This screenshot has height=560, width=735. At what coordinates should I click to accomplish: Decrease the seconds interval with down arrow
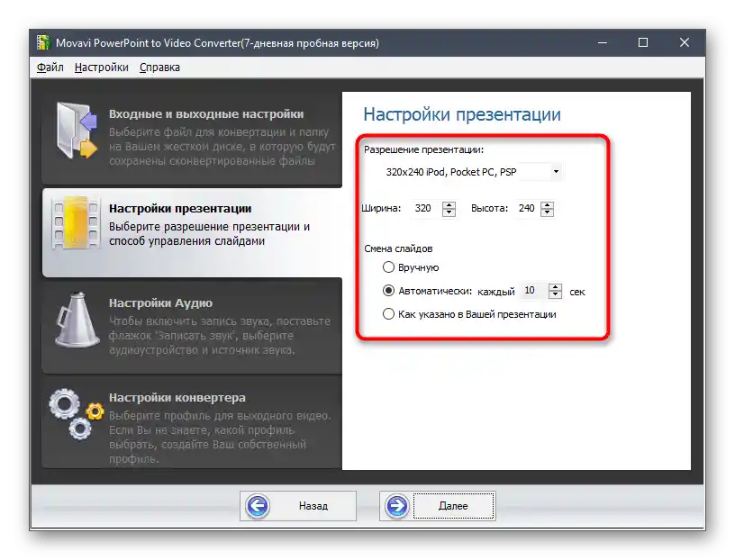[x=555, y=294]
